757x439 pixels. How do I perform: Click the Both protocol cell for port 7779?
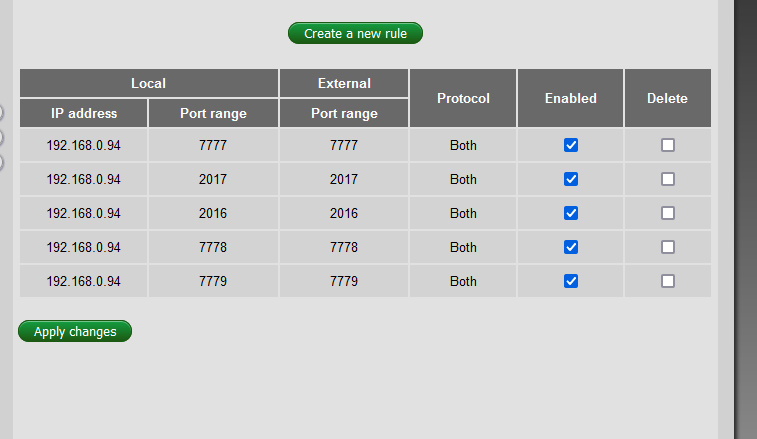[463, 281]
